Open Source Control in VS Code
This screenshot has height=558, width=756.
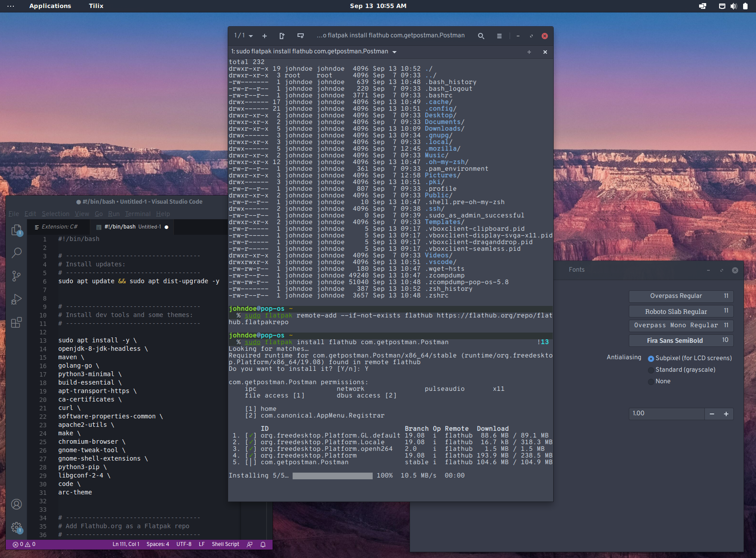16,276
